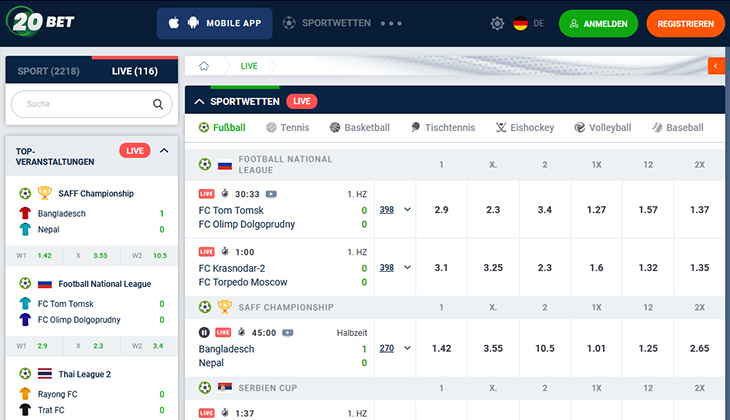Click football icon of Football National League header

(x=205, y=164)
